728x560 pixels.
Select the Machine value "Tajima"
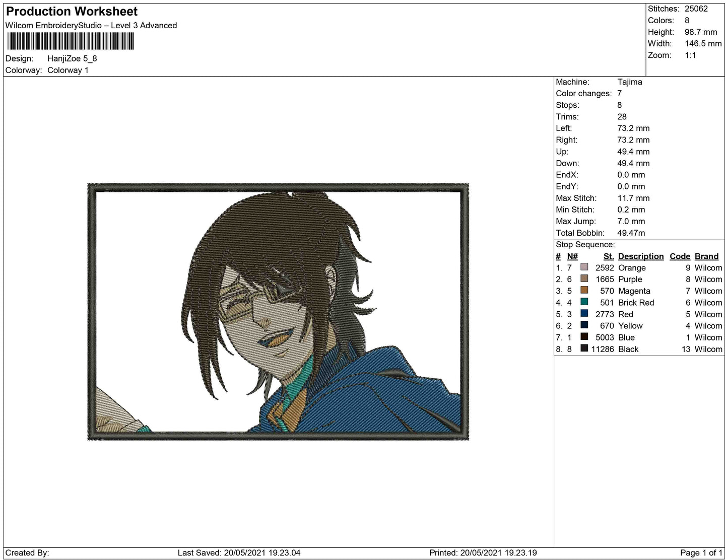coord(630,82)
